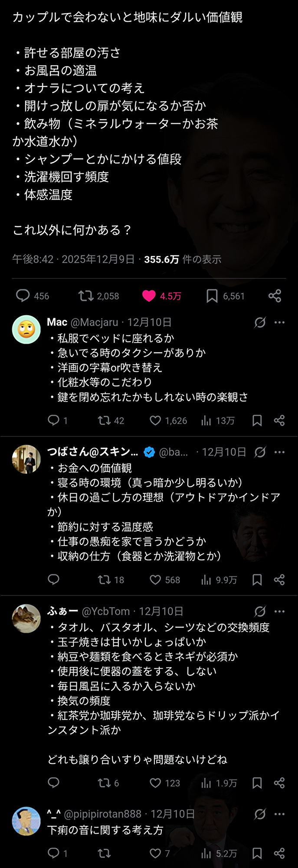The height and width of the screenshot is (868, 298).
Task: Open @YcbTom username link
Action: pyautogui.click(x=106, y=612)
